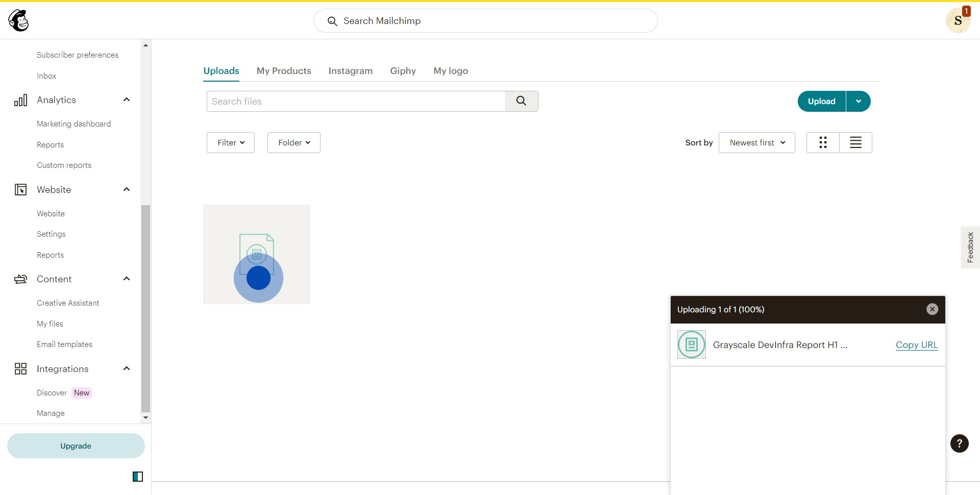Open the Analytics bar chart icon

tap(20, 100)
